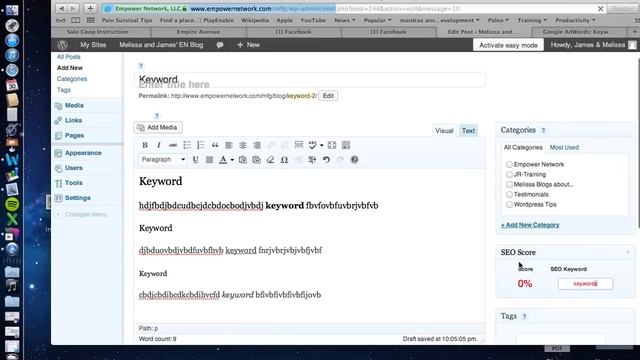Viewport: 640px width, 360px height.
Task: Open editor help icon
Action: pyautogui.click(x=354, y=160)
